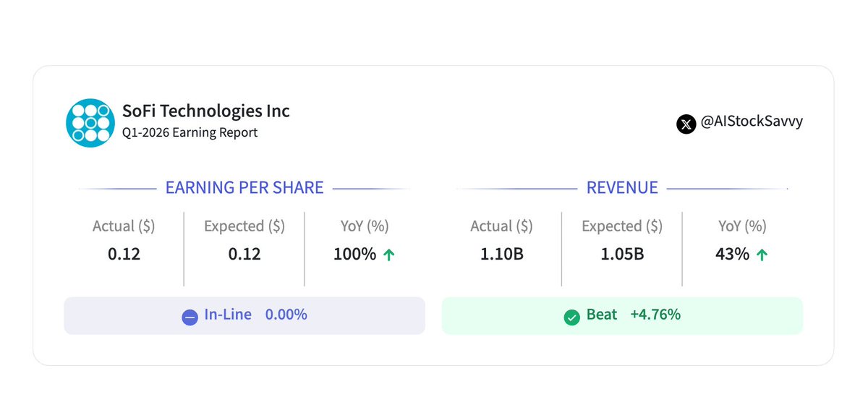Select the SoFi Technologies Inc title
Screen dimensions: 868x397
[x=208, y=111]
